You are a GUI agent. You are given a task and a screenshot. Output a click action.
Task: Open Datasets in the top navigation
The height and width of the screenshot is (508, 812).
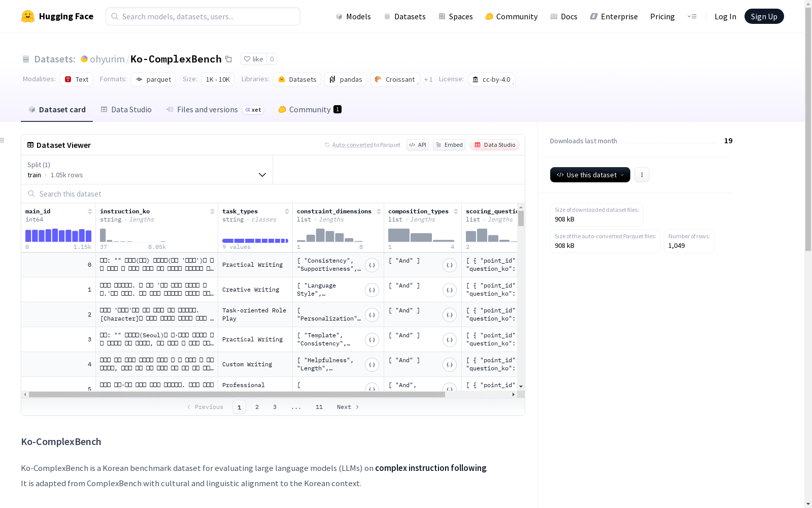point(404,16)
